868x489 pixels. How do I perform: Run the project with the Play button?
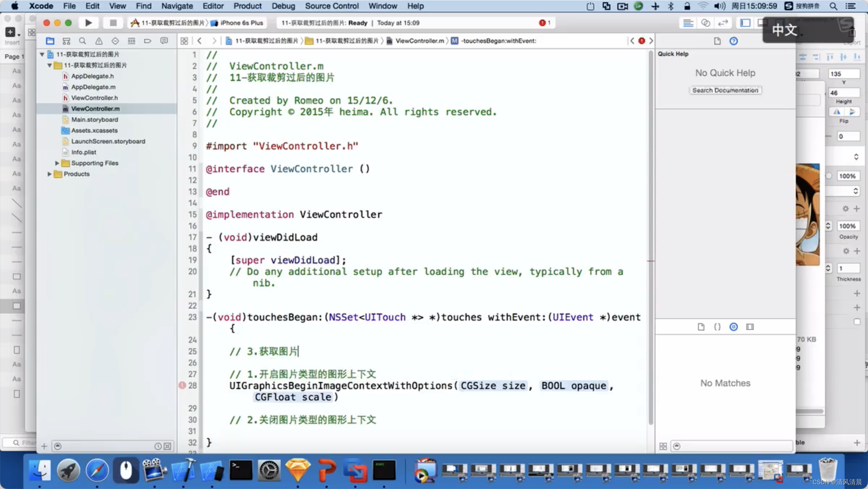tap(88, 23)
